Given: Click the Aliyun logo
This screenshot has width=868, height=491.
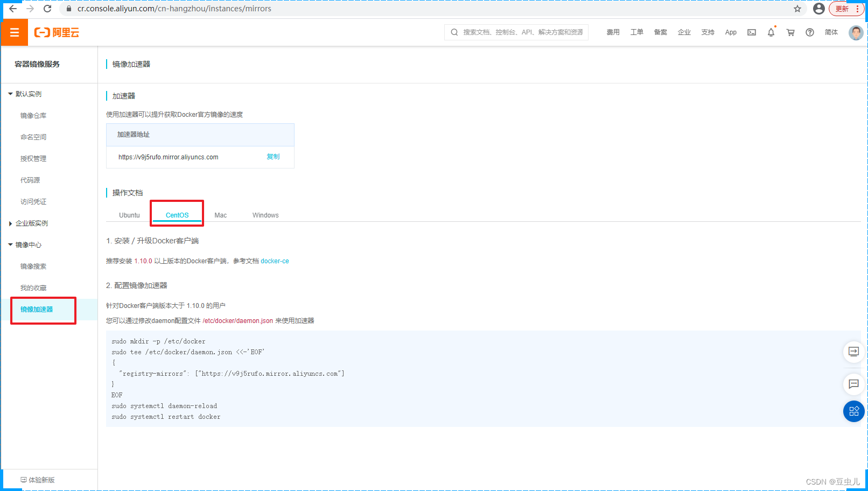Looking at the screenshot, I should click(57, 32).
